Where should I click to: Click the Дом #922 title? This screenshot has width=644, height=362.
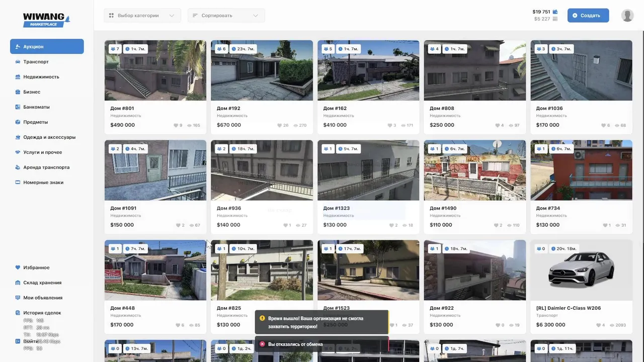442,308
